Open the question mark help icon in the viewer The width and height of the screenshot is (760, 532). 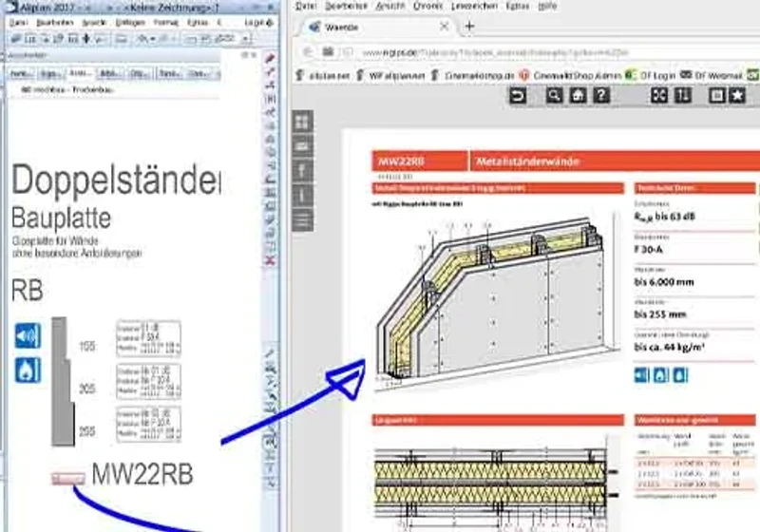[601, 95]
